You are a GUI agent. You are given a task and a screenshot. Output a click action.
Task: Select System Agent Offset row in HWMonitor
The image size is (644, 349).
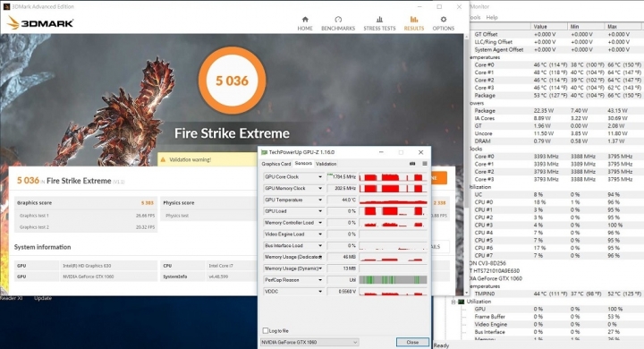(556, 49)
